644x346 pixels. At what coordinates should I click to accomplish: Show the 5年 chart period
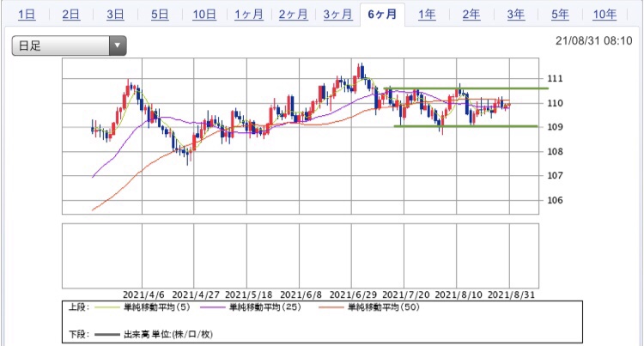point(560,15)
